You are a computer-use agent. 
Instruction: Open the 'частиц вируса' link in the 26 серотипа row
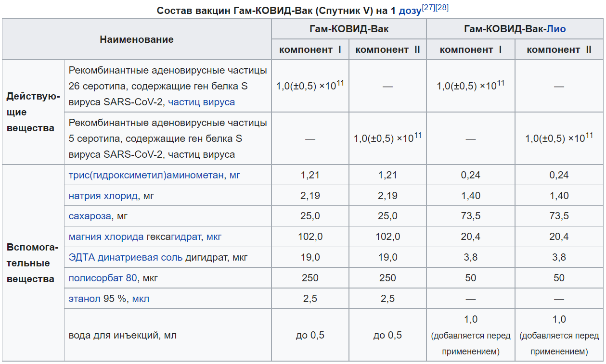tap(202, 102)
